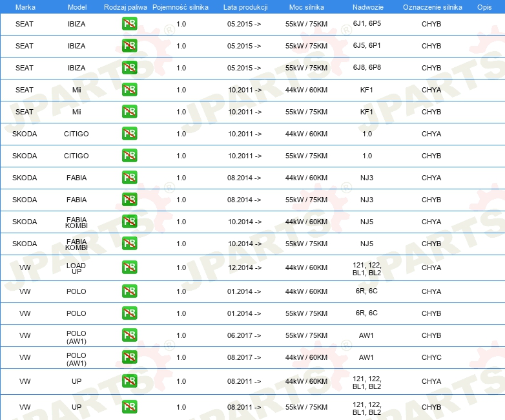505x420 pixels.
Task: Click POLO (AW1) model cell in CHYC row
Action: [x=76, y=359]
